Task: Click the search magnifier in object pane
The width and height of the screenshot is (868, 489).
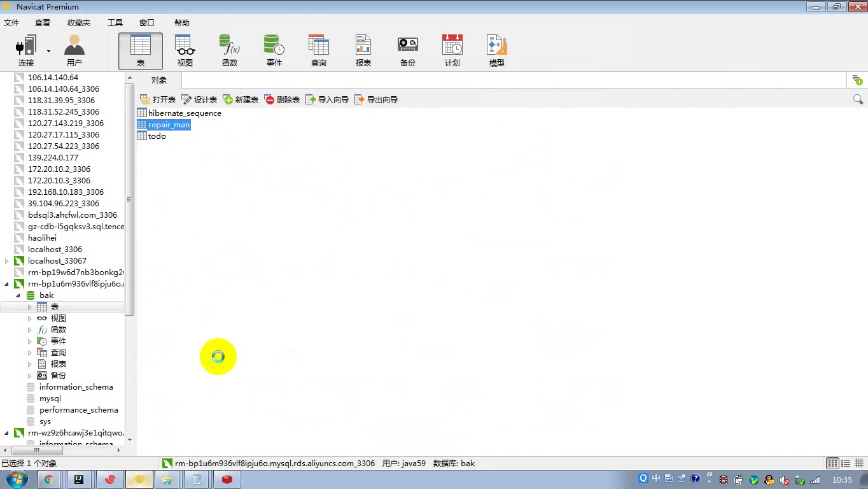Action: [858, 99]
